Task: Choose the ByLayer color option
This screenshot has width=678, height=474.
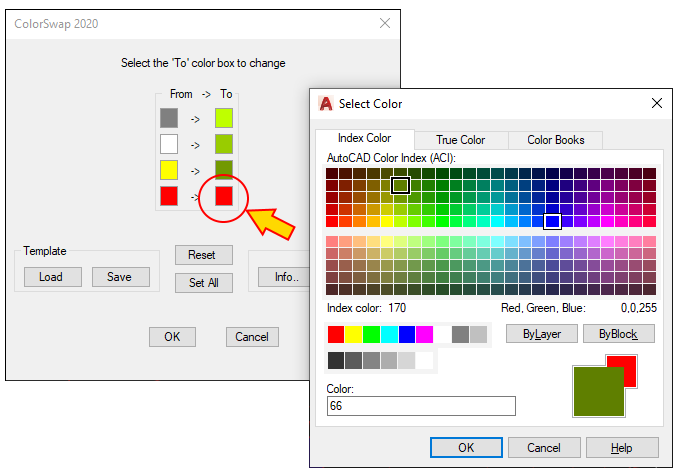Action: [542, 333]
